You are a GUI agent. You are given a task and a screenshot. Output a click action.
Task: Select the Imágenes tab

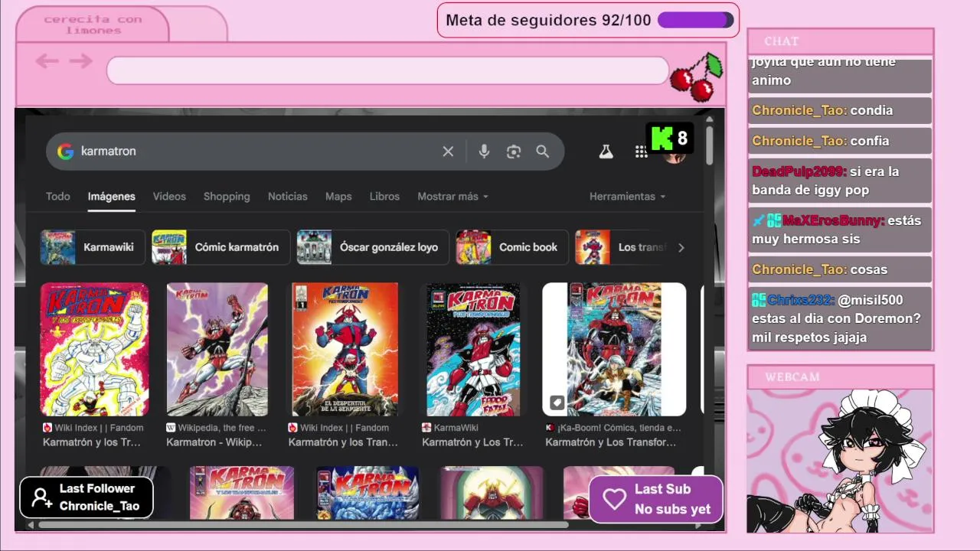pyautogui.click(x=112, y=197)
